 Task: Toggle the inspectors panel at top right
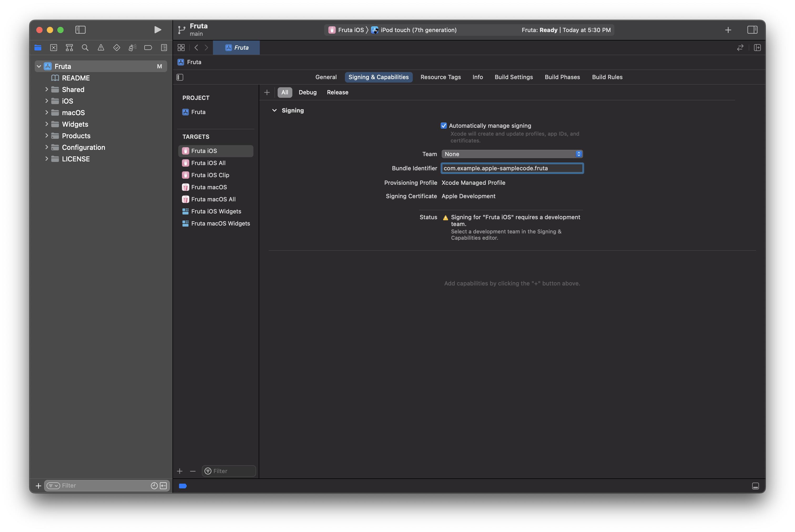click(752, 30)
